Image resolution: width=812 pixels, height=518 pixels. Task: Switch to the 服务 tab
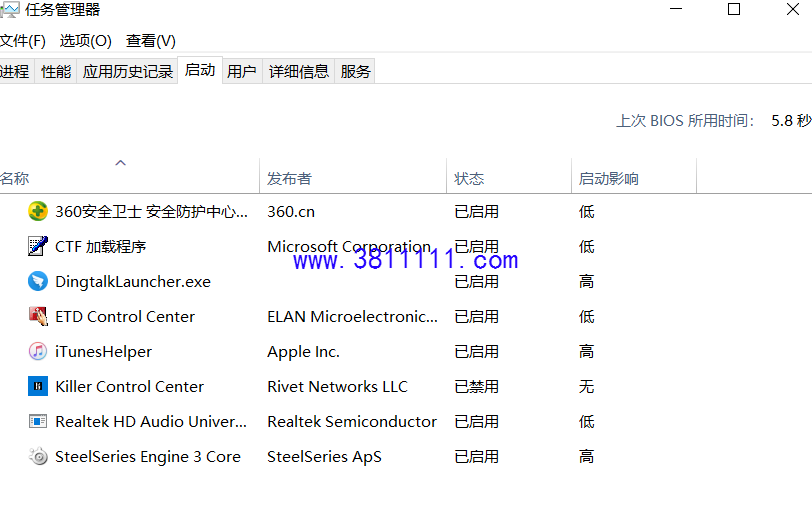[x=355, y=71]
